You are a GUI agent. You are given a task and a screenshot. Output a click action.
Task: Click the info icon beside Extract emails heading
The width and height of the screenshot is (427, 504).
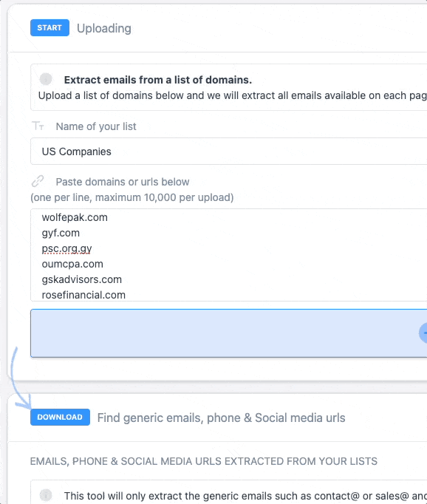coord(46,79)
